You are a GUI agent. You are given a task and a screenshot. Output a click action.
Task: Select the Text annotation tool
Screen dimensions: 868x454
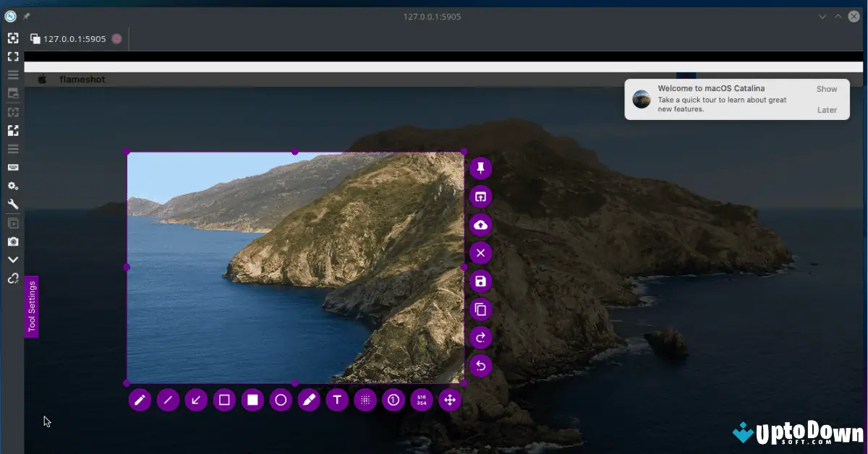coord(337,400)
